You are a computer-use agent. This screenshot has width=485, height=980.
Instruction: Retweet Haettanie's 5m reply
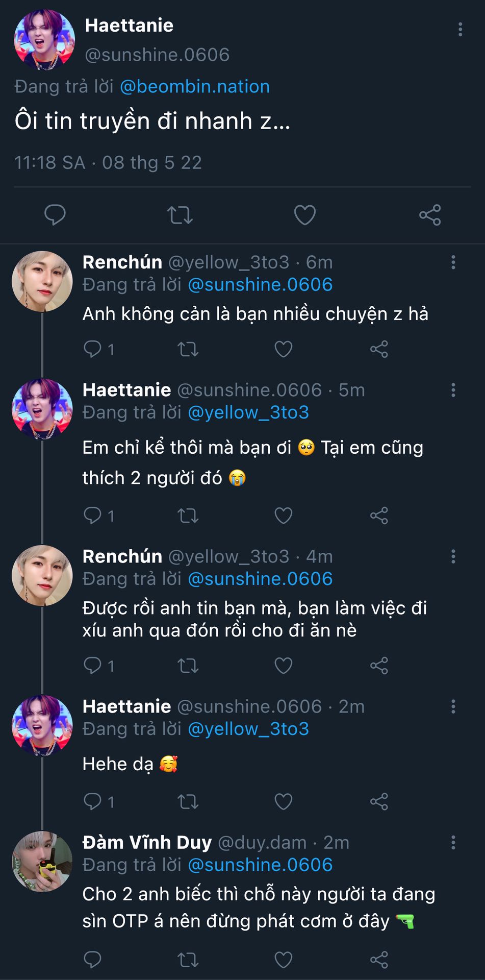188,516
